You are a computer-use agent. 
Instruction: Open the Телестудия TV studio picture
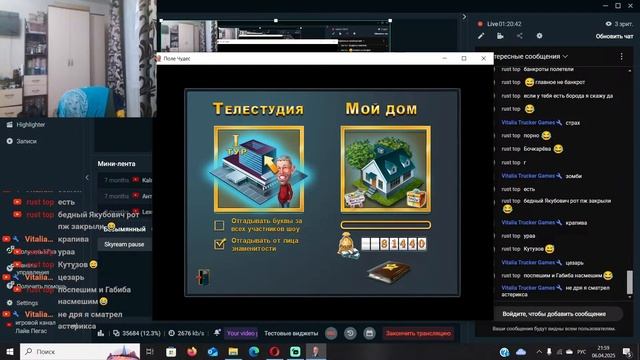click(x=259, y=169)
